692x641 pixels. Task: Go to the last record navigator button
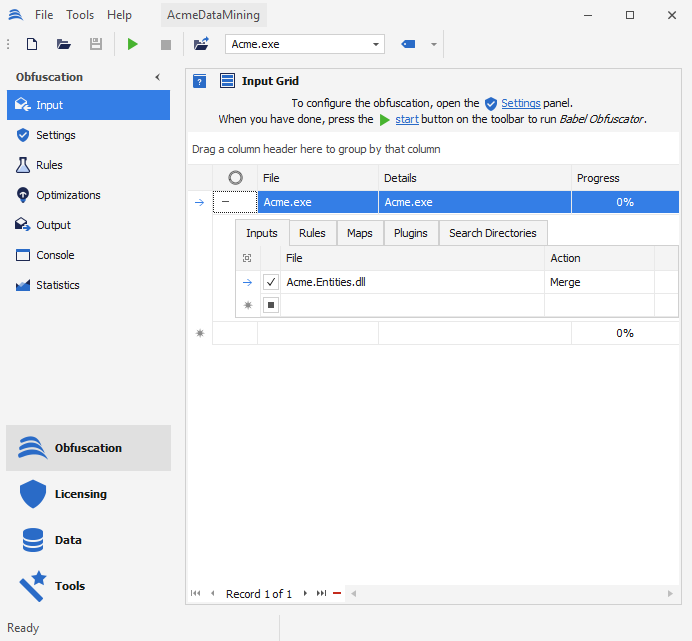321,594
